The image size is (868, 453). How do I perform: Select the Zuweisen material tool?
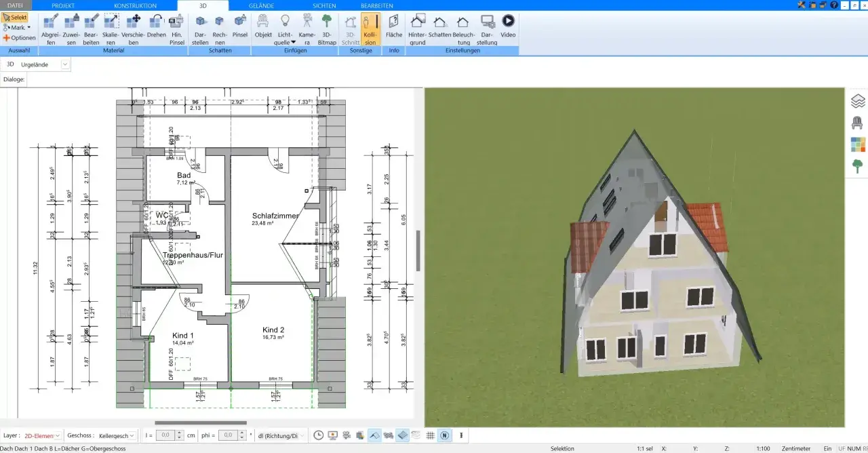[x=71, y=28]
